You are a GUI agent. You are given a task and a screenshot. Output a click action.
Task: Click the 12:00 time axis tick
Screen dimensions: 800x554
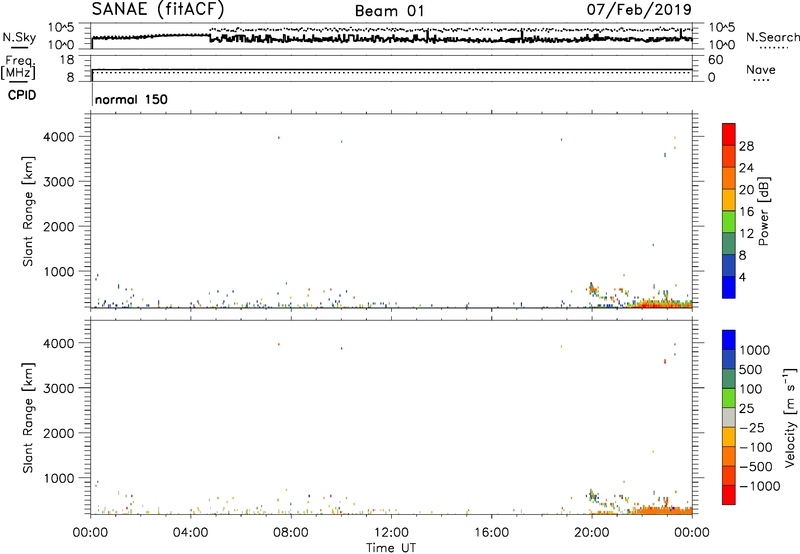coord(391,533)
